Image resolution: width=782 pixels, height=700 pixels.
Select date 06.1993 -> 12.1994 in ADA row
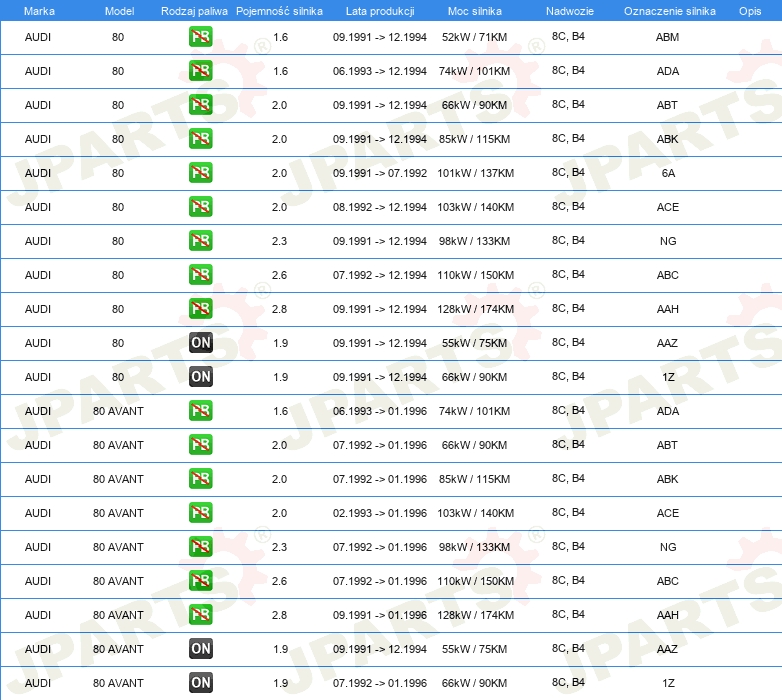click(380, 71)
